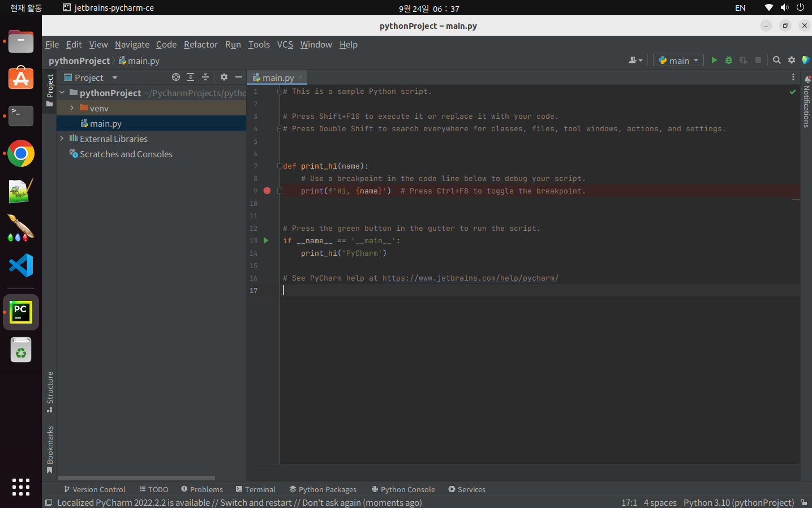This screenshot has width=812, height=508.
Task: Remove the red breakpoint on line 9
Action: 267,191
